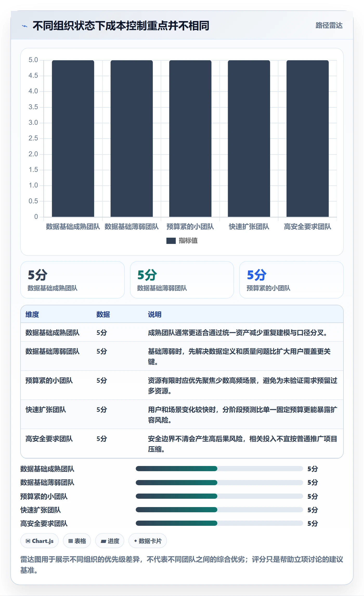Click the 高安全要求团队 bar in the chart
This screenshot has height=596, width=364.
pos(308,139)
